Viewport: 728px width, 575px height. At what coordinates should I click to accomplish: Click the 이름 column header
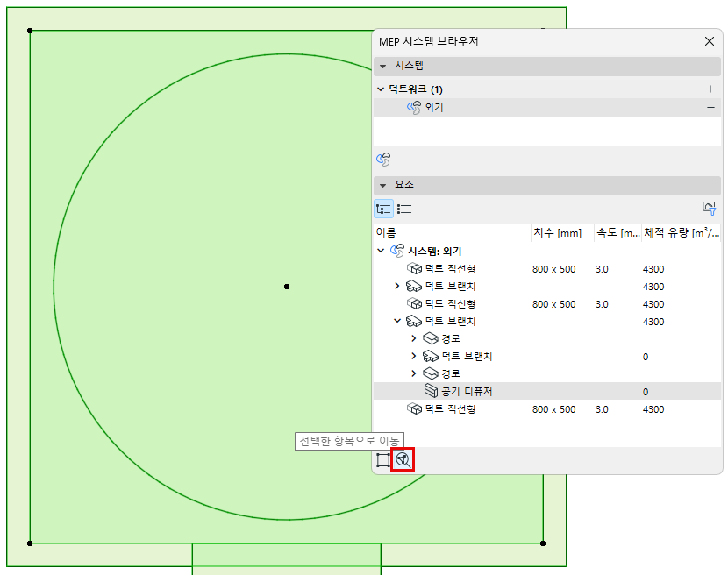tap(452, 232)
